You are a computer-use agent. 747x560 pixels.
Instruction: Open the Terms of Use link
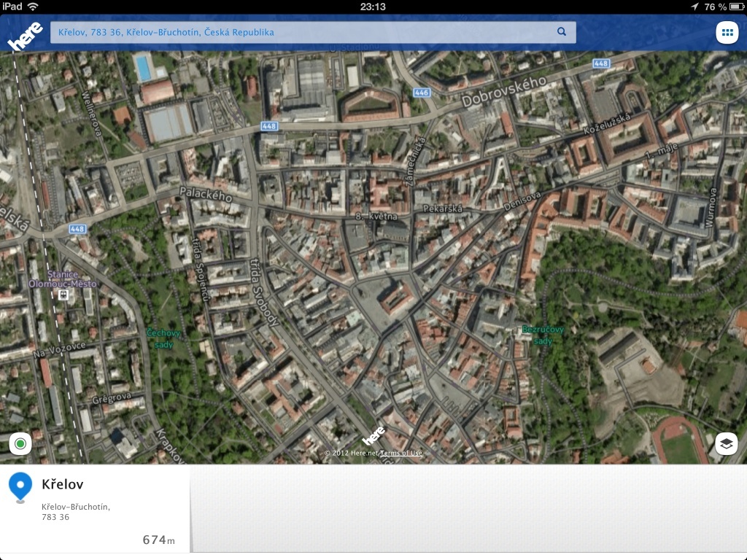pyautogui.click(x=402, y=451)
